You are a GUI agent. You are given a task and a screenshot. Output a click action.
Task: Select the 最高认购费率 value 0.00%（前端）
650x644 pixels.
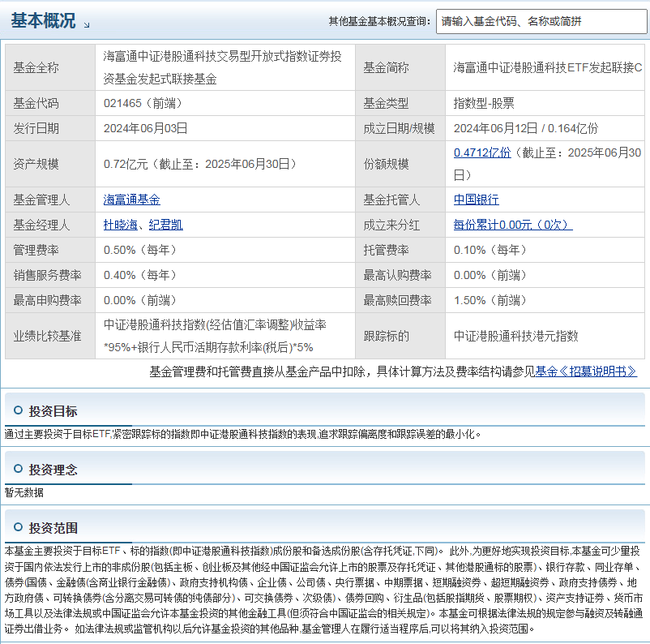[x=490, y=275]
